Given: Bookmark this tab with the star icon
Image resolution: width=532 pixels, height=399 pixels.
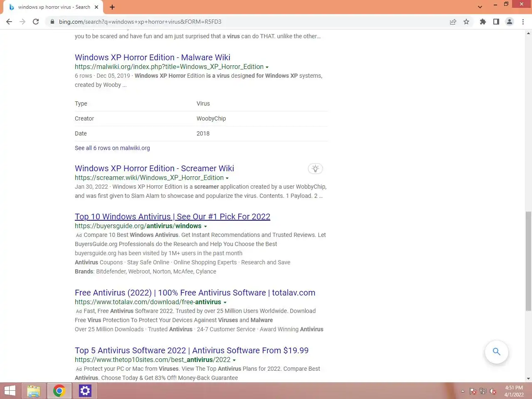Looking at the screenshot, I should click(466, 22).
